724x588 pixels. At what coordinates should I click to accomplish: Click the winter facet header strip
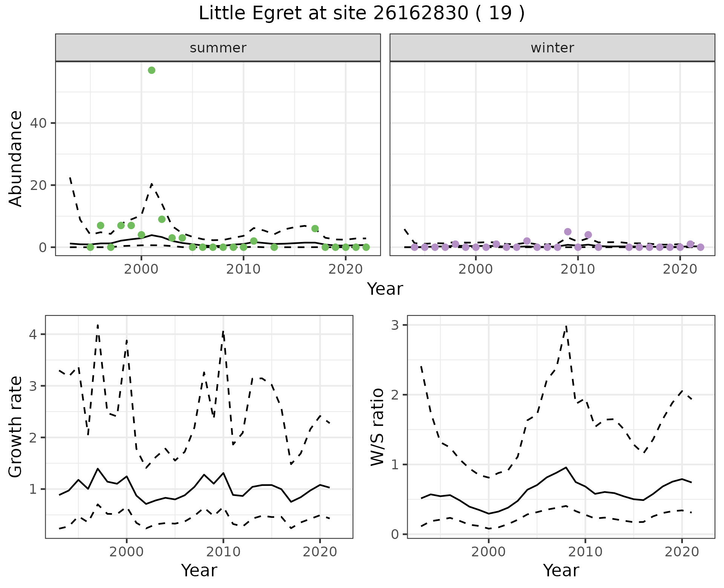552,48
